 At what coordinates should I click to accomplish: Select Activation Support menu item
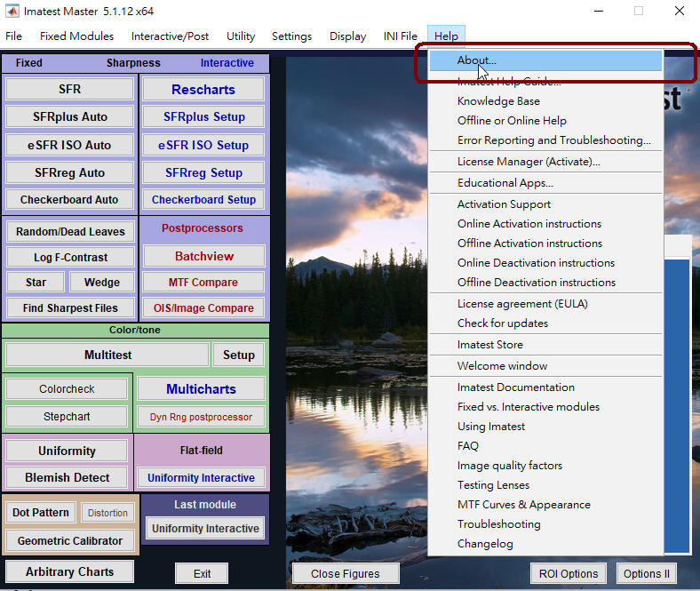tap(545, 204)
